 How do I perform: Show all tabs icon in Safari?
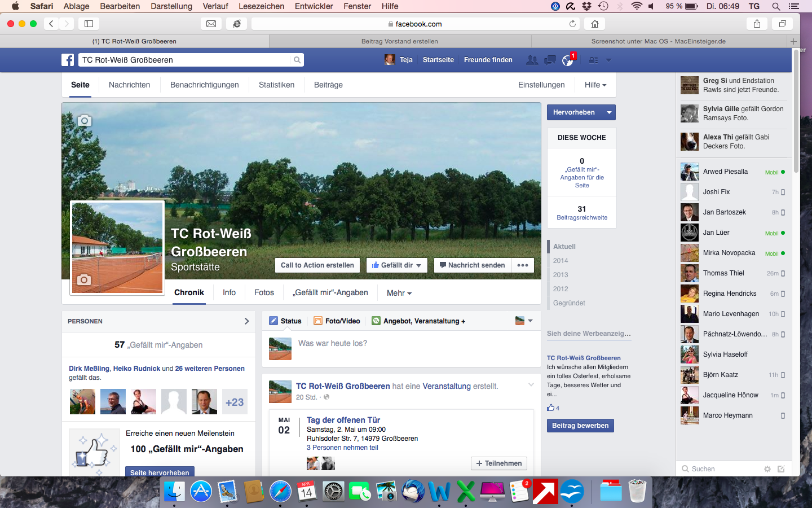783,24
